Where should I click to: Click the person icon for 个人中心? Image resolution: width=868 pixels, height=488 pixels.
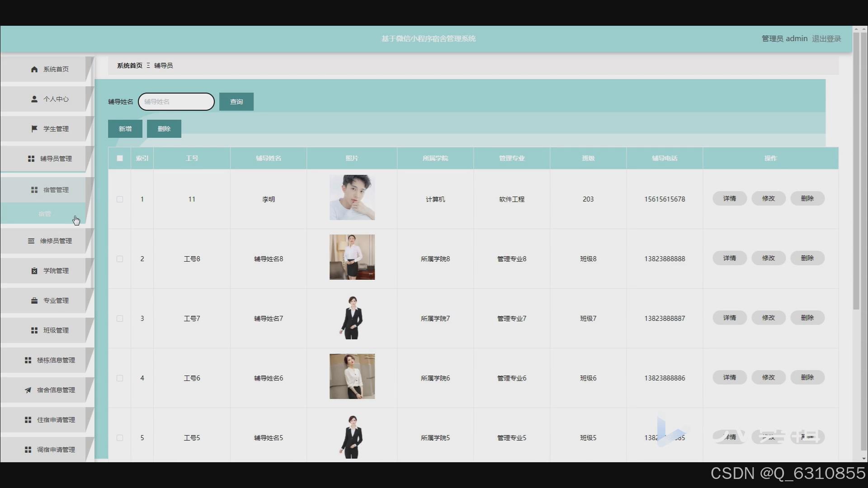[x=34, y=99]
